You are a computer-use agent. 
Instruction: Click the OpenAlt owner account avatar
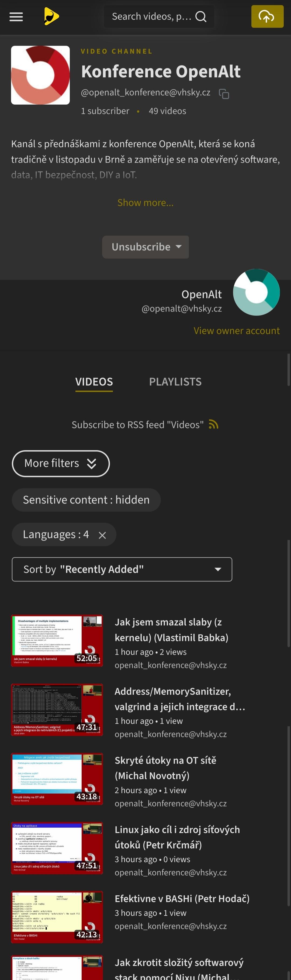256,292
